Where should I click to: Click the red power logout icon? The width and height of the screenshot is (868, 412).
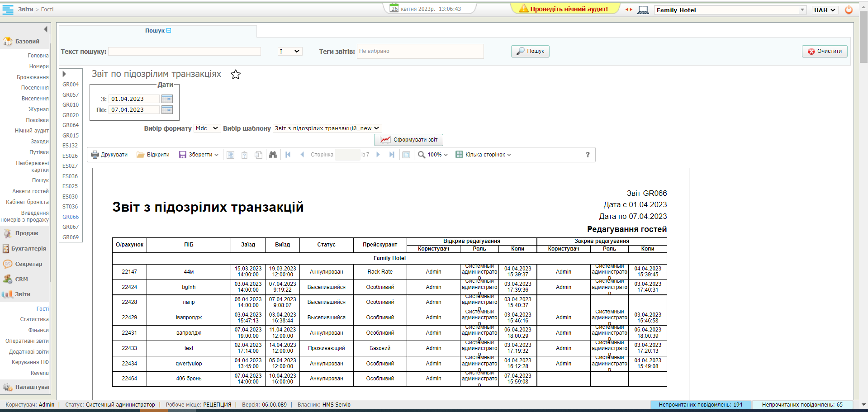pyautogui.click(x=849, y=10)
